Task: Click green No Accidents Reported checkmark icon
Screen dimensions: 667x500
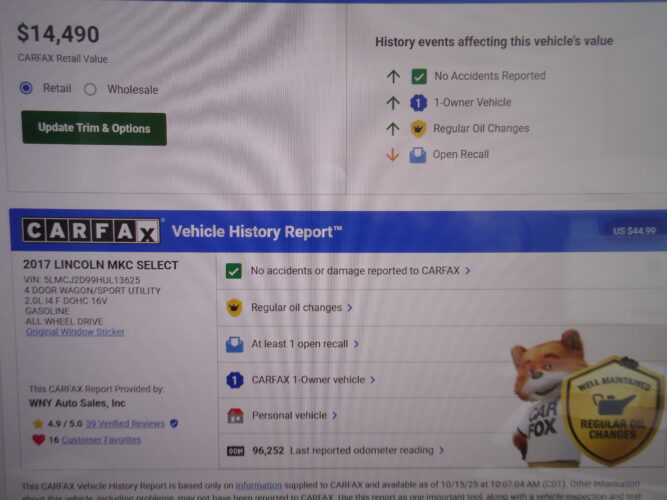Action: pyautogui.click(x=419, y=77)
